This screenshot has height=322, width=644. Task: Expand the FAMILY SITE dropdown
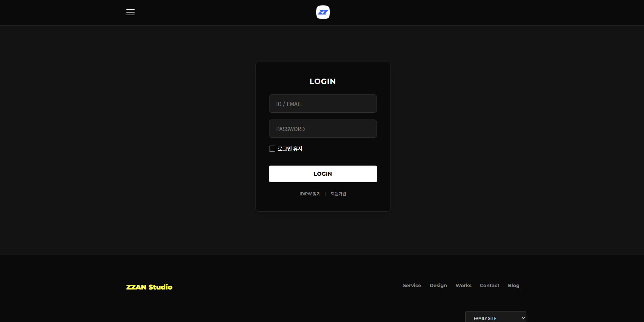click(x=495, y=318)
